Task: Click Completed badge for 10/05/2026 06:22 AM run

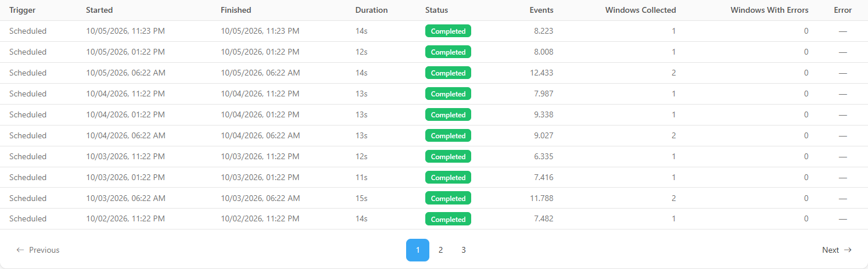Action: coord(448,73)
